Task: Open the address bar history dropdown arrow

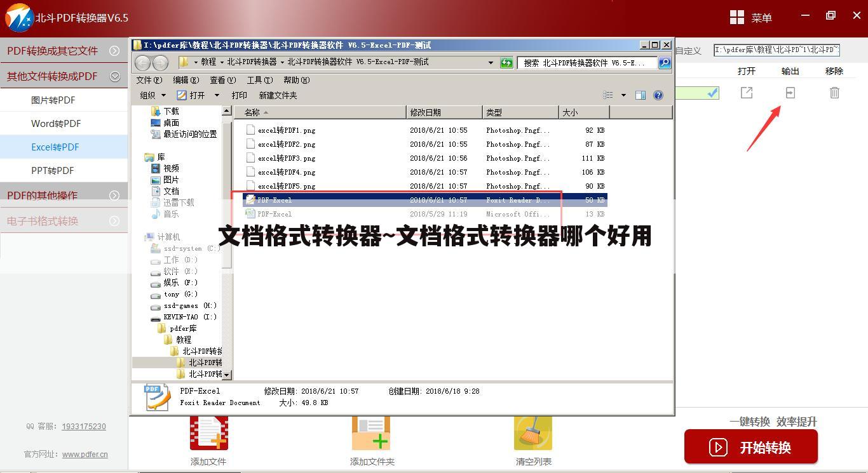Action: point(491,62)
